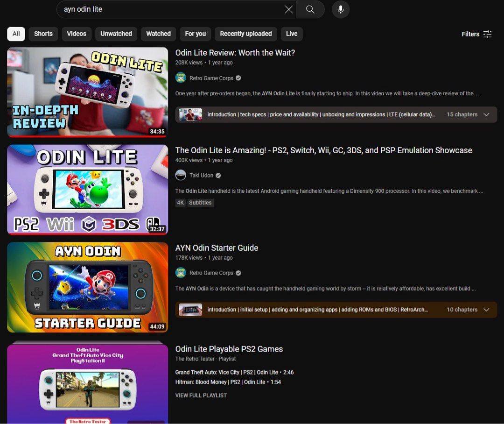The width and height of the screenshot is (504, 424).
Task: Click Retro Game Corps avatar under Starter Guide
Action: click(x=181, y=273)
